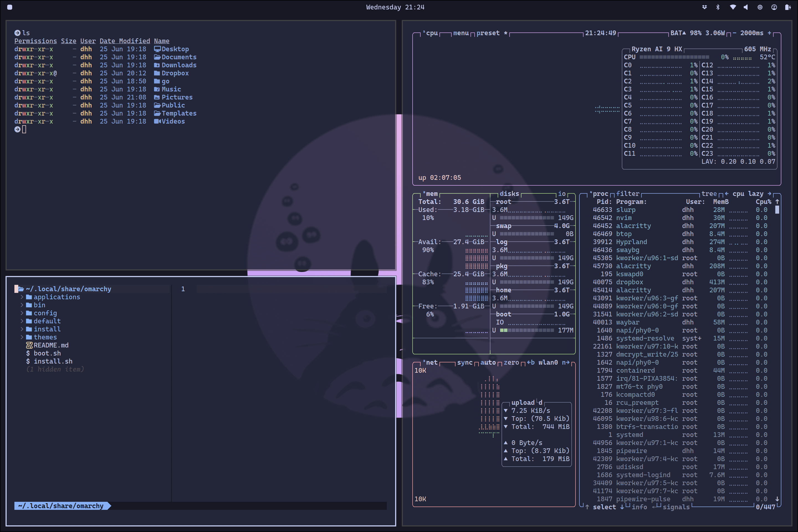
Task: Open Dropbox from the system tray
Action: 705,7
